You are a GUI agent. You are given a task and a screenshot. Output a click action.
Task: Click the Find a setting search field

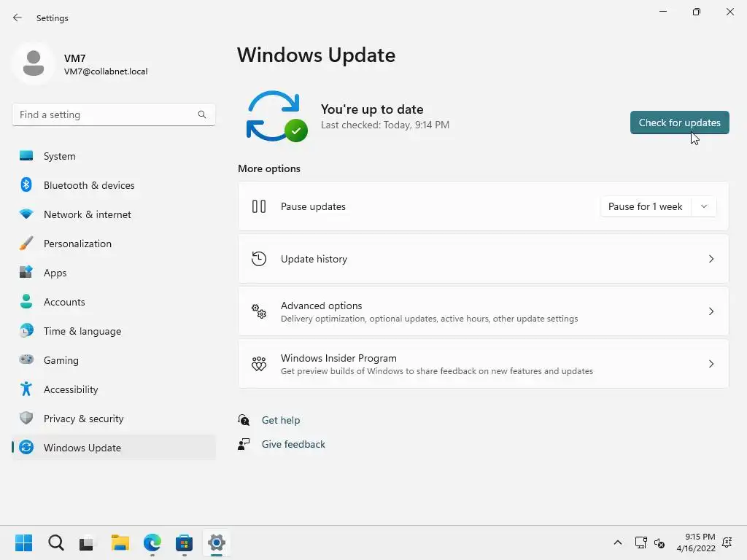coord(113,114)
